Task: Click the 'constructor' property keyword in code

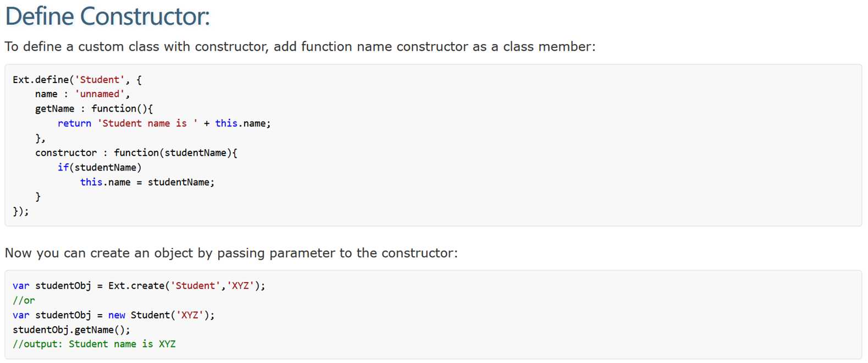Action: (66, 153)
